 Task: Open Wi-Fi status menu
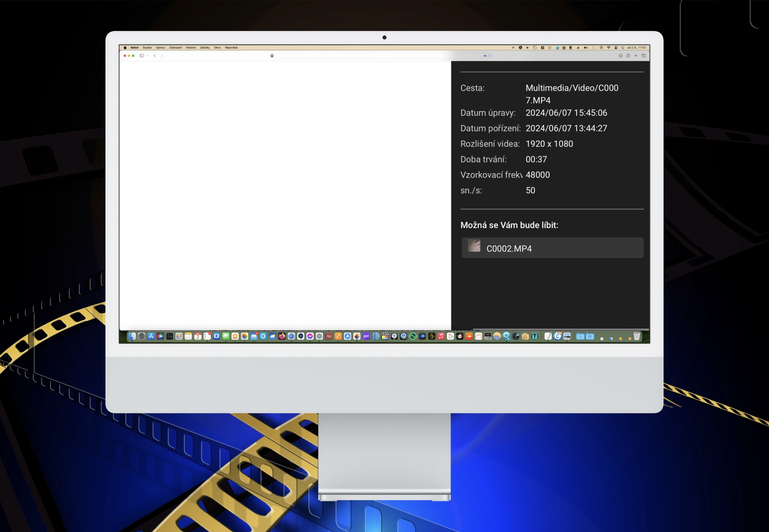[x=609, y=48]
